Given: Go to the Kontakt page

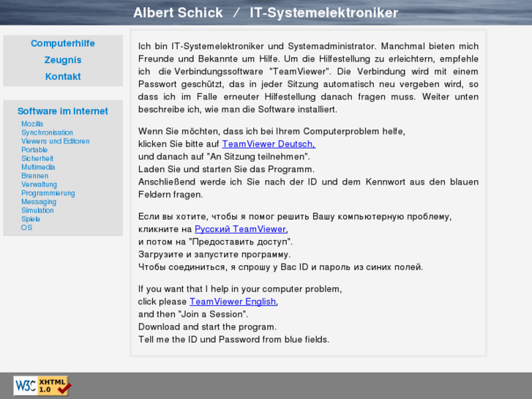Looking at the screenshot, I should click(x=63, y=77).
